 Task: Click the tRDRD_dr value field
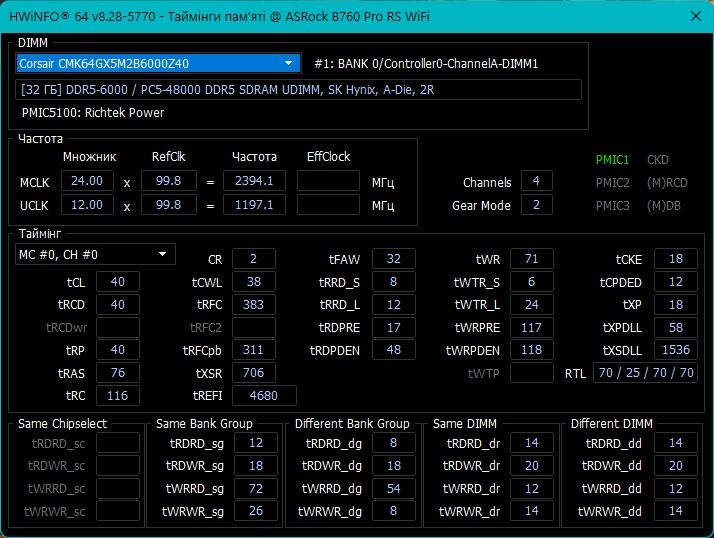tap(531, 443)
